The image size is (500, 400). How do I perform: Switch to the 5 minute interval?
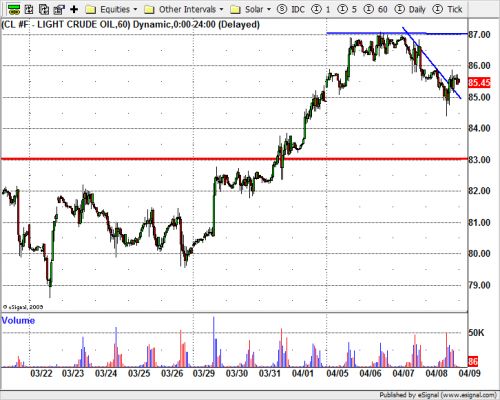click(347, 9)
